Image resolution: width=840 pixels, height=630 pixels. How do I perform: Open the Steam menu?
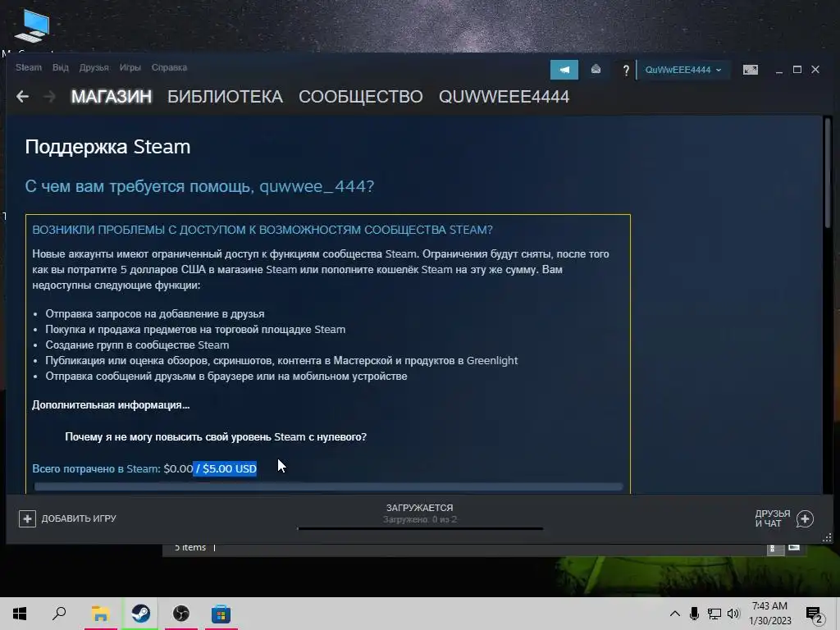click(x=29, y=67)
